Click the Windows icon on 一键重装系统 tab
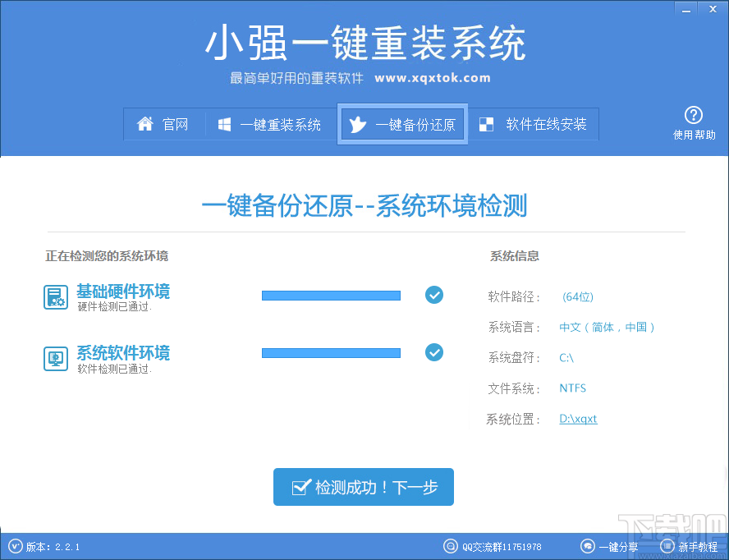The width and height of the screenshot is (729, 560). (x=222, y=124)
